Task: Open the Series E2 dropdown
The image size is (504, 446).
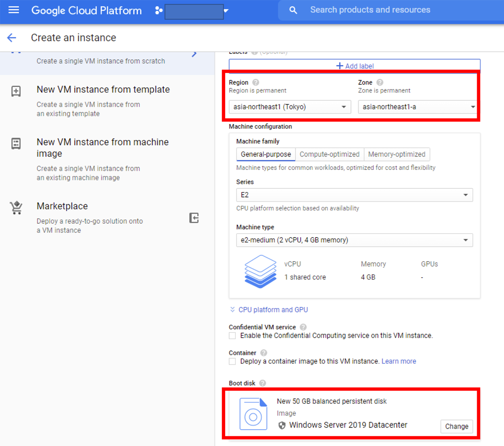Action: coord(354,195)
